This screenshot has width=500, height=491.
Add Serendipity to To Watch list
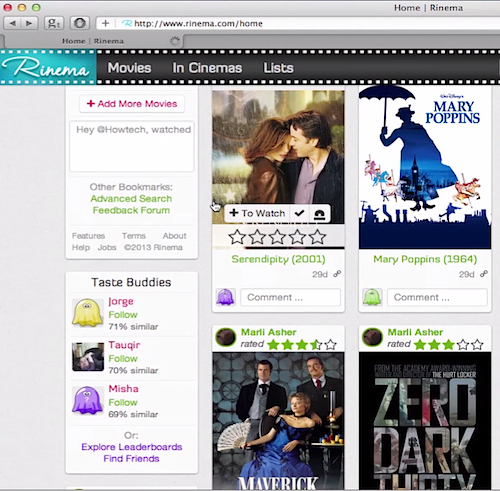tap(257, 213)
